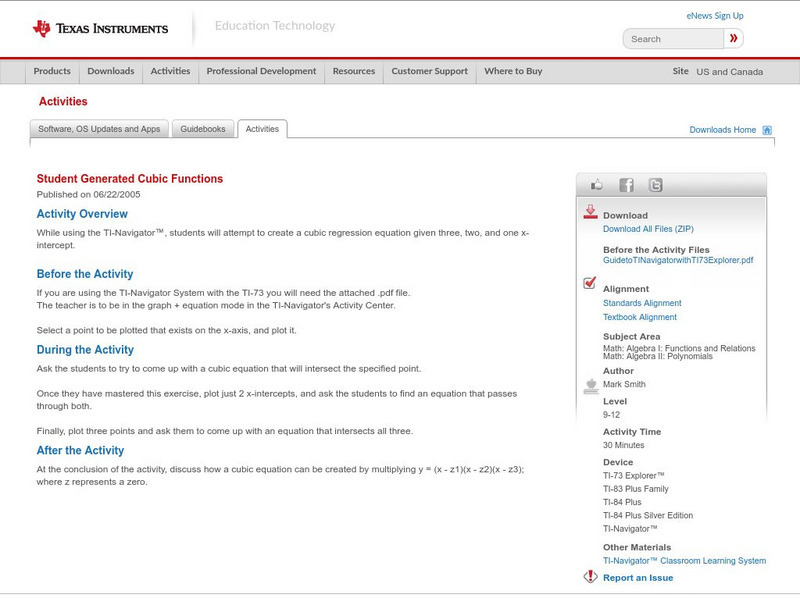Click the Education Technology header text

point(275,26)
